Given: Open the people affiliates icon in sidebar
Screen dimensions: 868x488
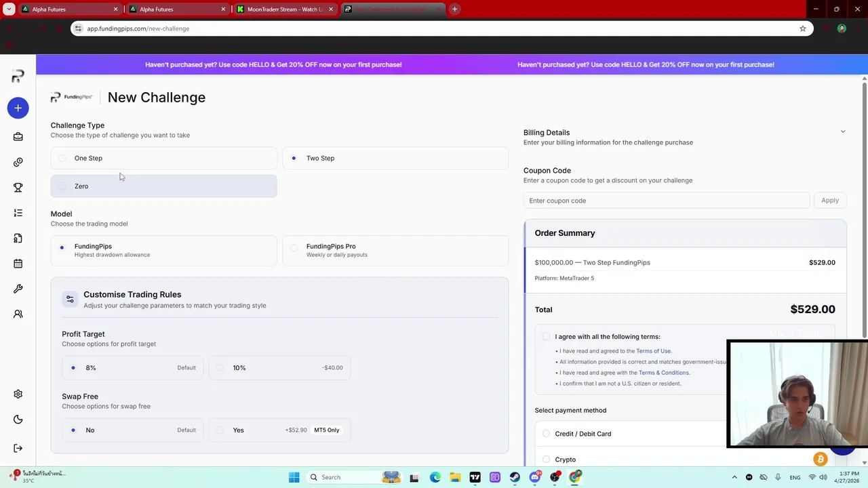Looking at the screenshot, I should click(18, 314).
